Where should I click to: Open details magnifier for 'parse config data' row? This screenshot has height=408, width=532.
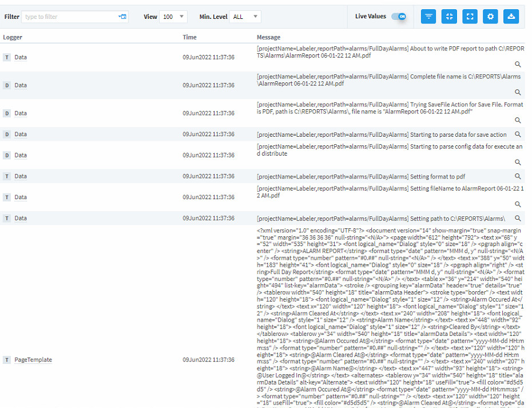pos(517,163)
